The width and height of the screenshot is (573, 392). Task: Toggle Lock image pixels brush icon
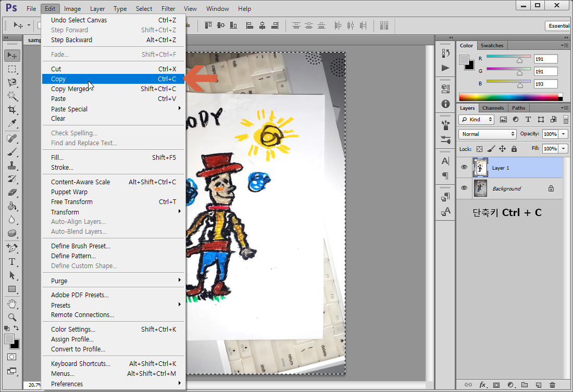pyautogui.click(x=491, y=149)
